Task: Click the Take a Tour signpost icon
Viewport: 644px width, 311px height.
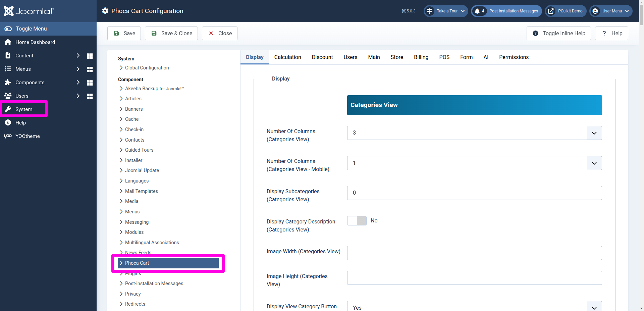Action: 429,11
